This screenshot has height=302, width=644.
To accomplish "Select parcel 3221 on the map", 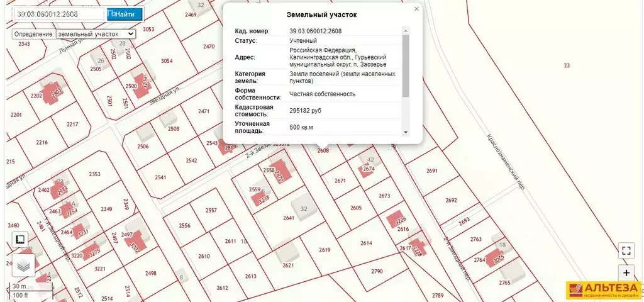I will point(100,269).
